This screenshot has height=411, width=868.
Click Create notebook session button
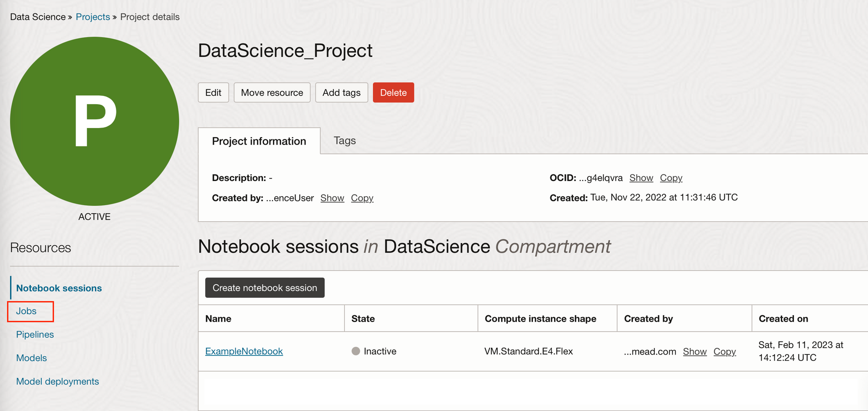click(265, 288)
